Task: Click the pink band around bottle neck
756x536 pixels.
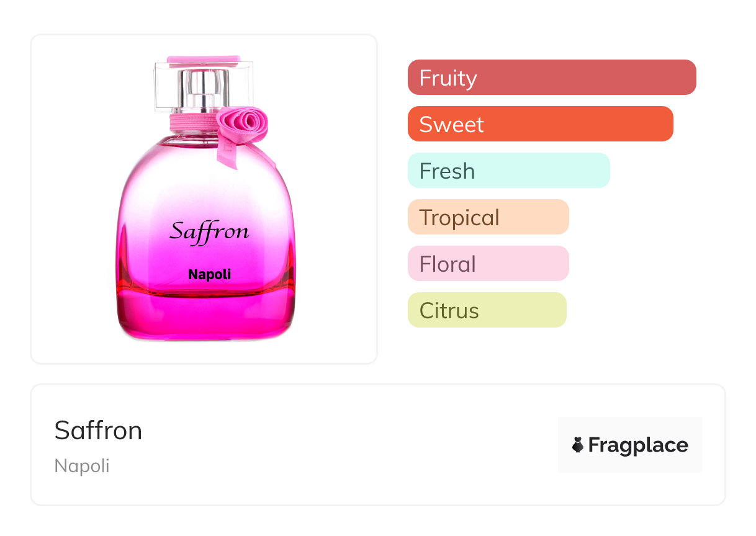Action: click(189, 122)
